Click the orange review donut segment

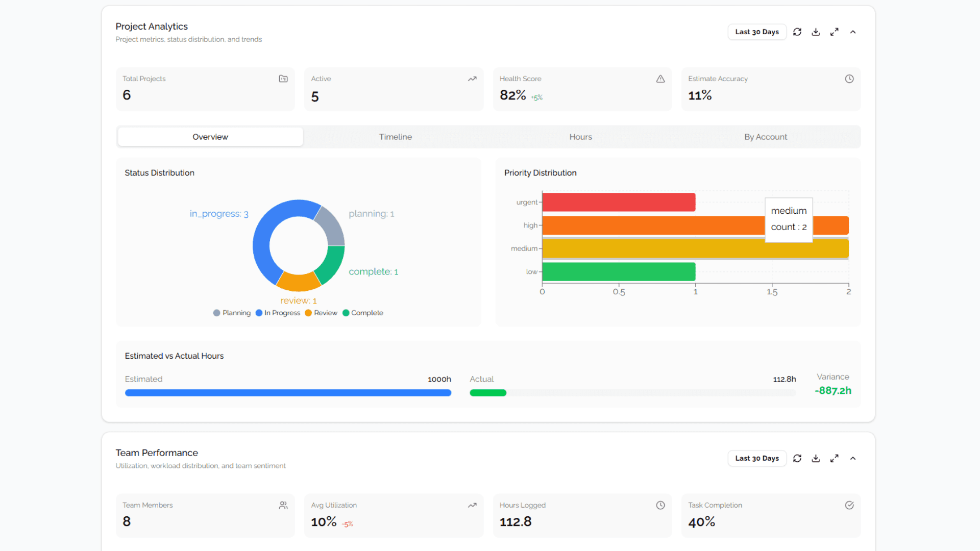point(299,282)
